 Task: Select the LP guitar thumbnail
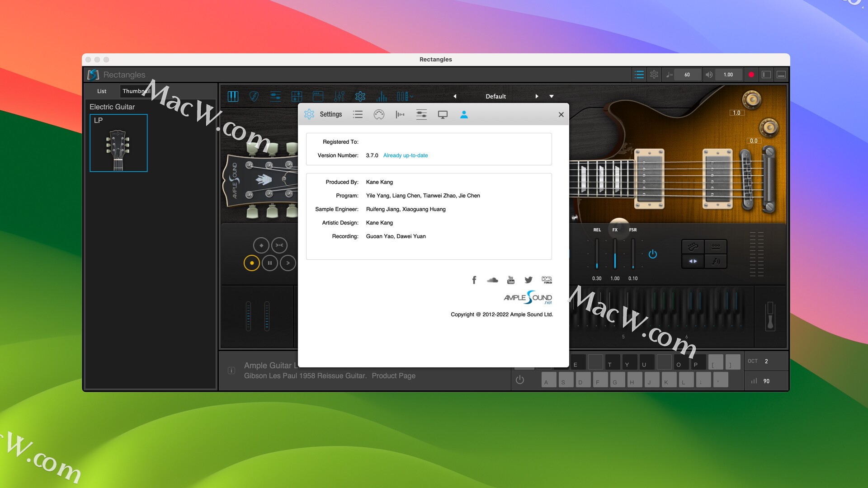(118, 143)
